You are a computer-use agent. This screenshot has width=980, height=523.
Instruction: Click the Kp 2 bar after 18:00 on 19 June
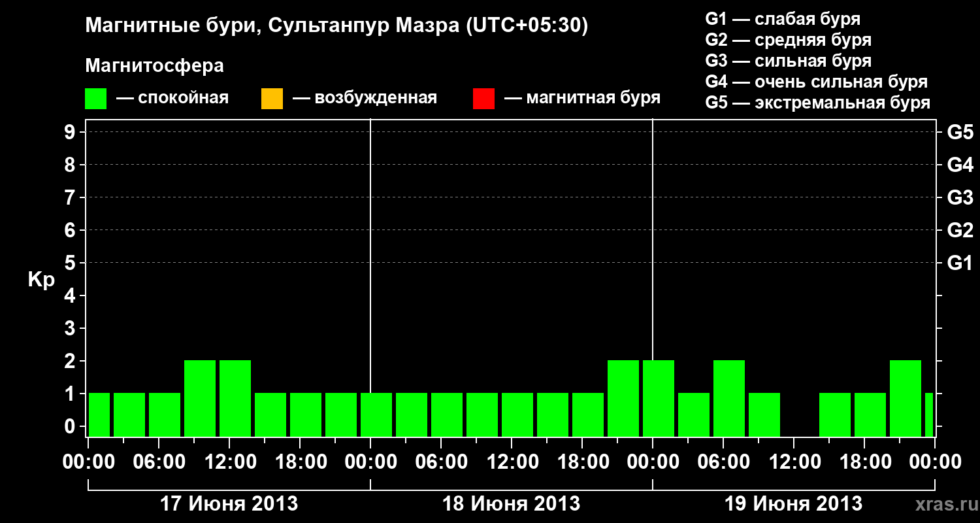906,398
